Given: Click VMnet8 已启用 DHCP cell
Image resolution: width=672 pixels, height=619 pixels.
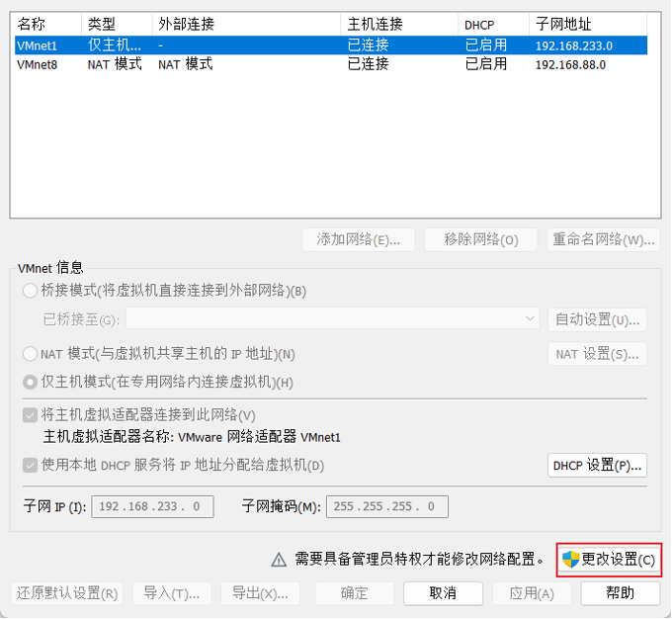Looking at the screenshot, I should (486, 64).
